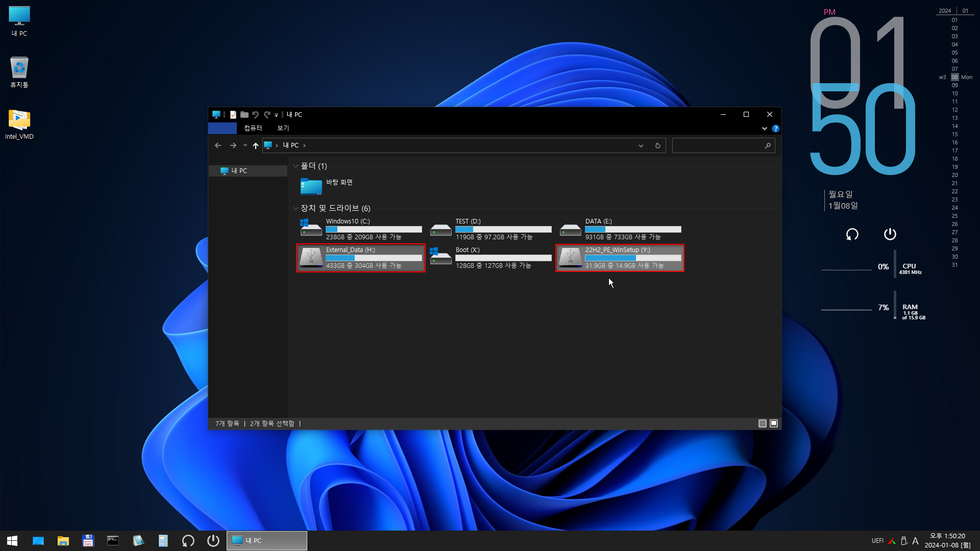Select 내 PC in the navigation pane
The image size is (980, 551).
click(248, 171)
